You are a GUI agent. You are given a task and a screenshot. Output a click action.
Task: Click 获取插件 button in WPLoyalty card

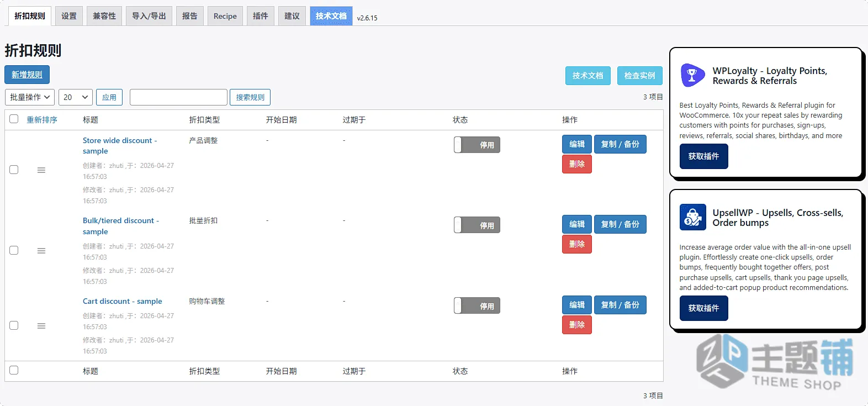click(704, 156)
